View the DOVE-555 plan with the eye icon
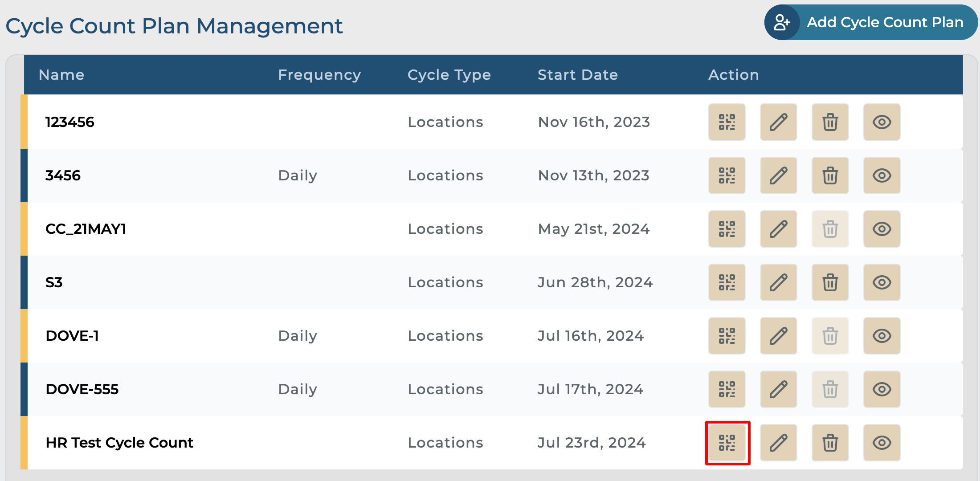 point(882,389)
